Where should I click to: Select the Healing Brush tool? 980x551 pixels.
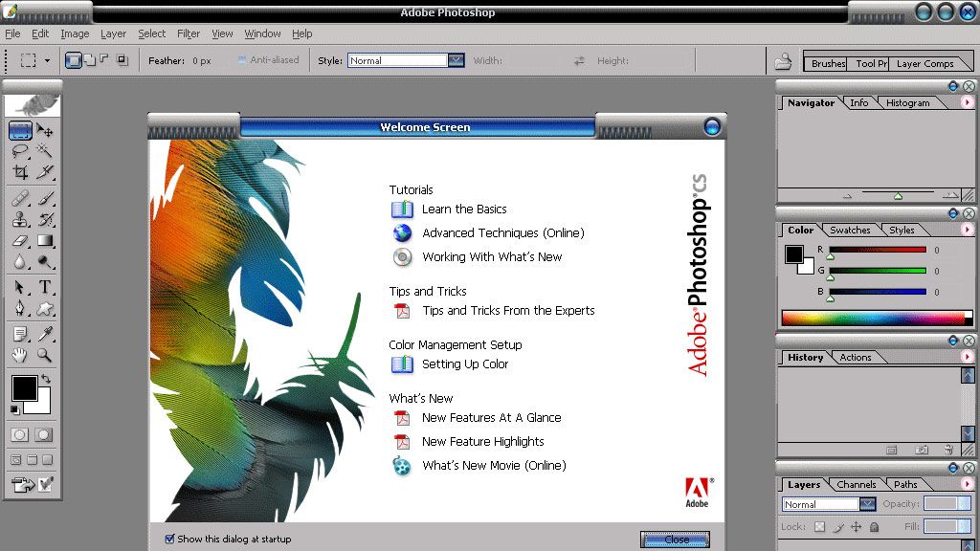[x=21, y=199]
